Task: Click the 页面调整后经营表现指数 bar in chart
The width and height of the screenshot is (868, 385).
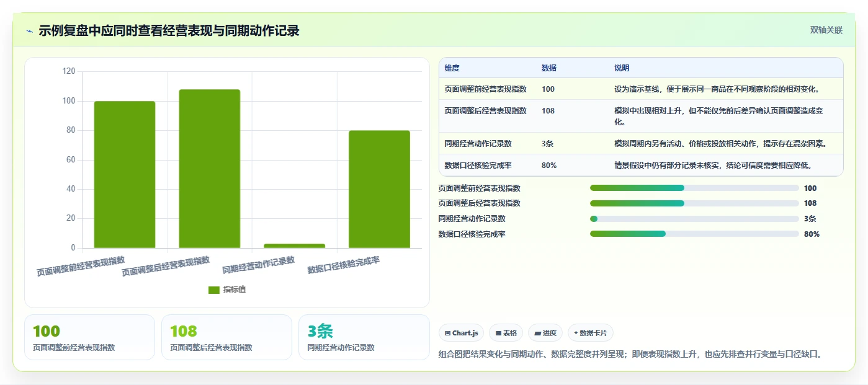Action: click(x=209, y=169)
